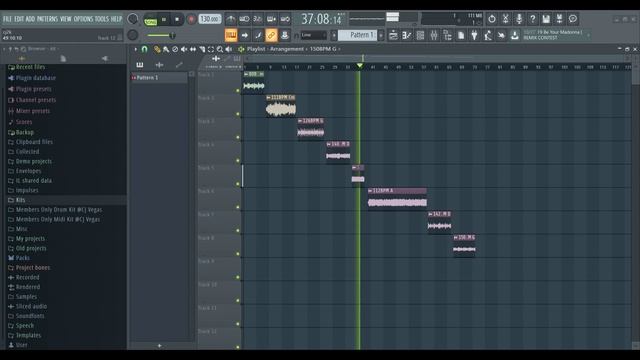Open the VIEW menu
The width and height of the screenshot is (640, 360).
tap(66, 19)
